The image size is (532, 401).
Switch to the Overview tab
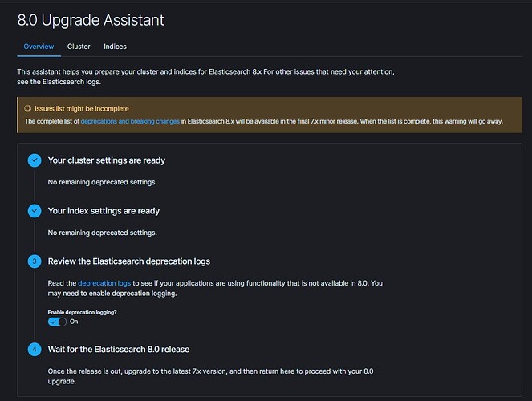tap(39, 47)
